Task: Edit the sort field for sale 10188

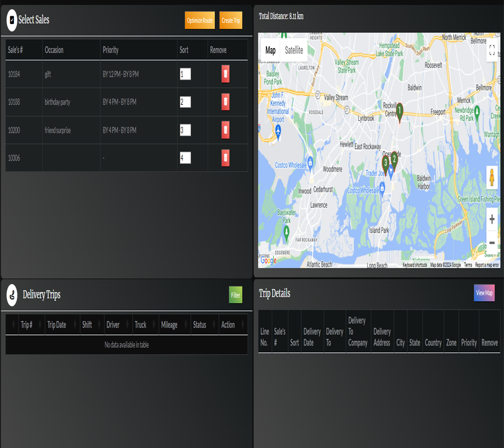Action: click(185, 102)
